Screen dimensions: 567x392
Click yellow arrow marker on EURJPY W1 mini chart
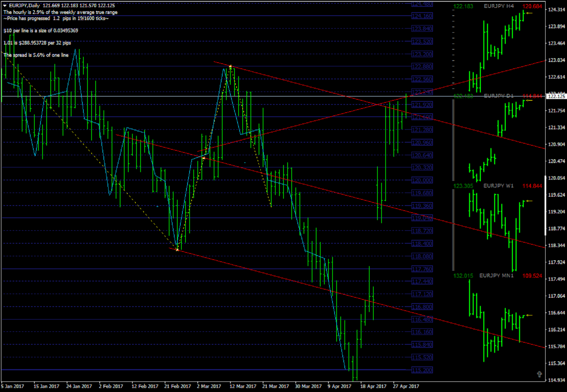(529, 201)
